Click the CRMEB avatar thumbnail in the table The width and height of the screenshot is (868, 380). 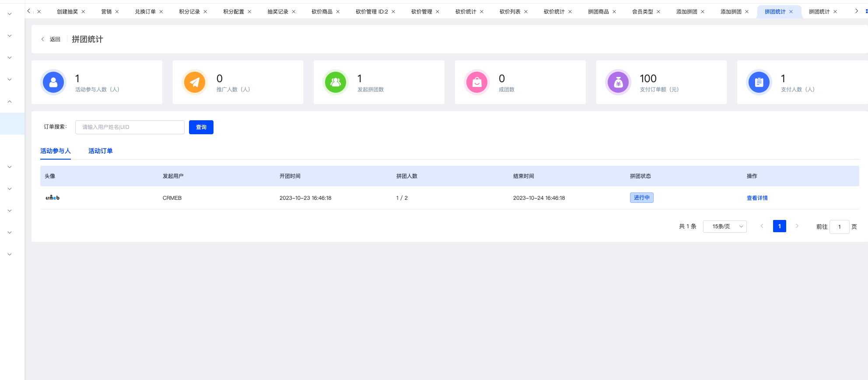(52, 198)
